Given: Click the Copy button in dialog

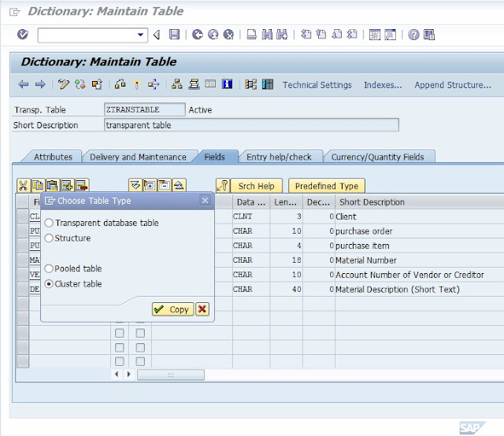Looking at the screenshot, I should [172, 309].
